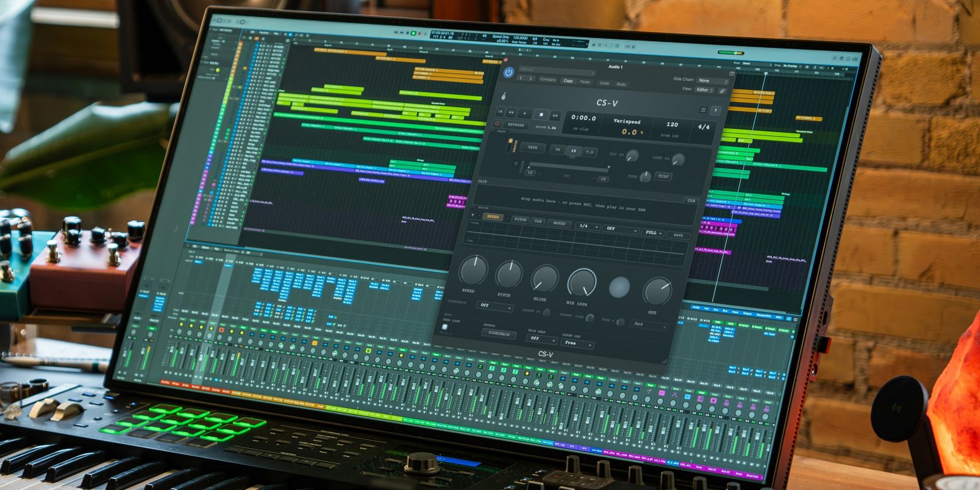Image resolution: width=980 pixels, height=490 pixels.
Task: Click the record button in Logic transport
Action: [419, 33]
